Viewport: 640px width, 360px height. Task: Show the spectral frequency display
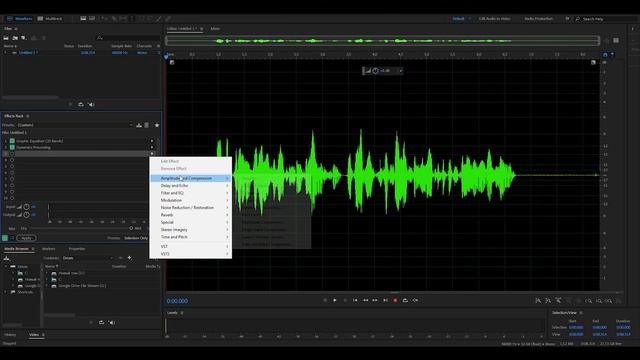pyautogui.click(x=83, y=19)
